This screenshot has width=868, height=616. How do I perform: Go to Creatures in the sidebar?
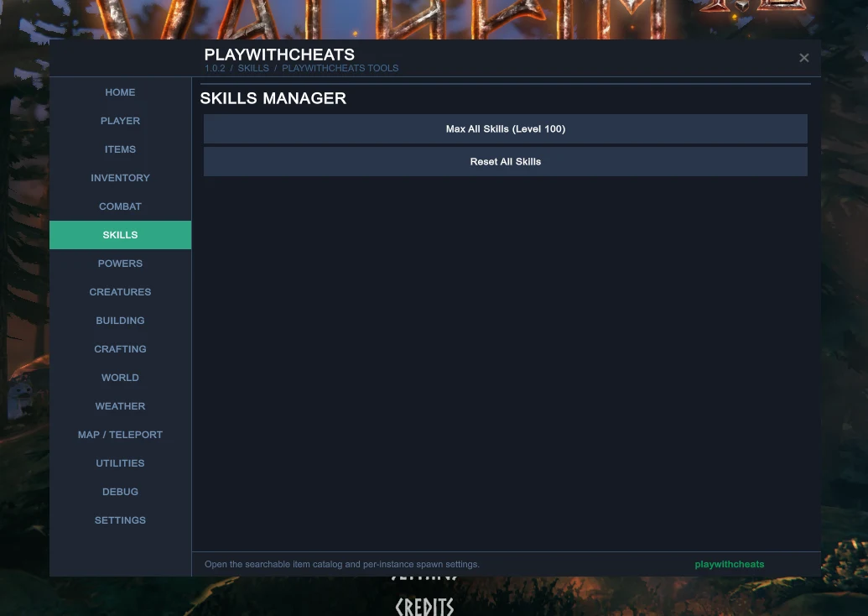(x=120, y=292)
